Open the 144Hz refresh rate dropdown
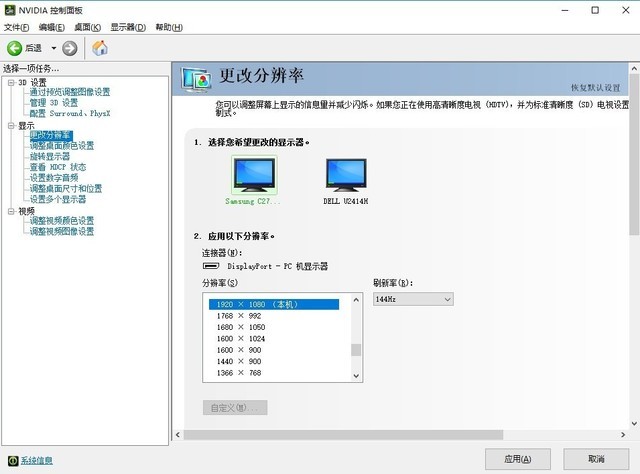Image resolution: width=640 pixels, height=474 pixels. (x=413, y=299)
